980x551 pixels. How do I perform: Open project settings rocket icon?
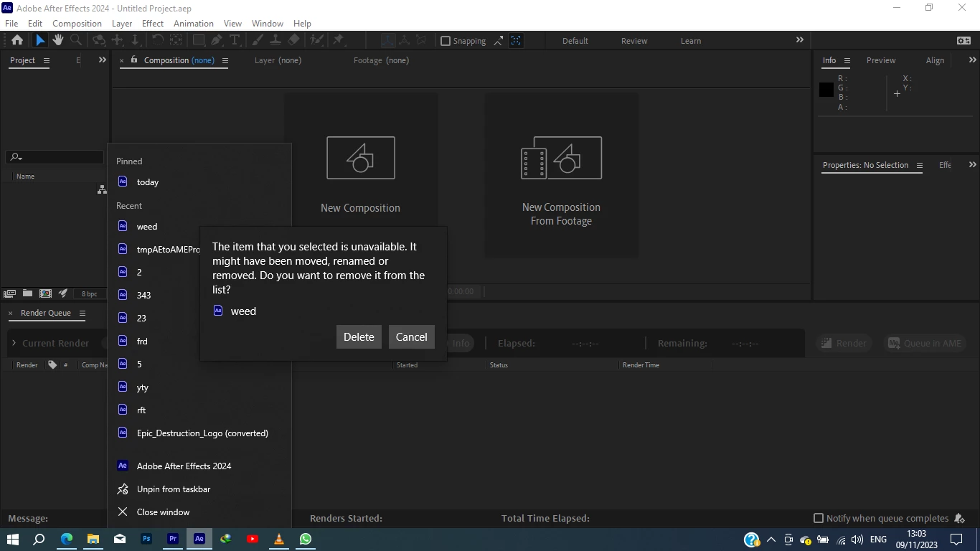click(63, 293)
